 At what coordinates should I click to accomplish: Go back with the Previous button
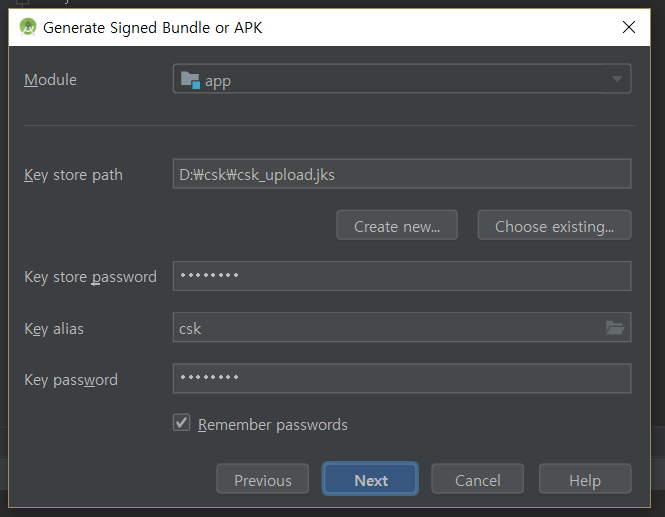tap(262, 480)
